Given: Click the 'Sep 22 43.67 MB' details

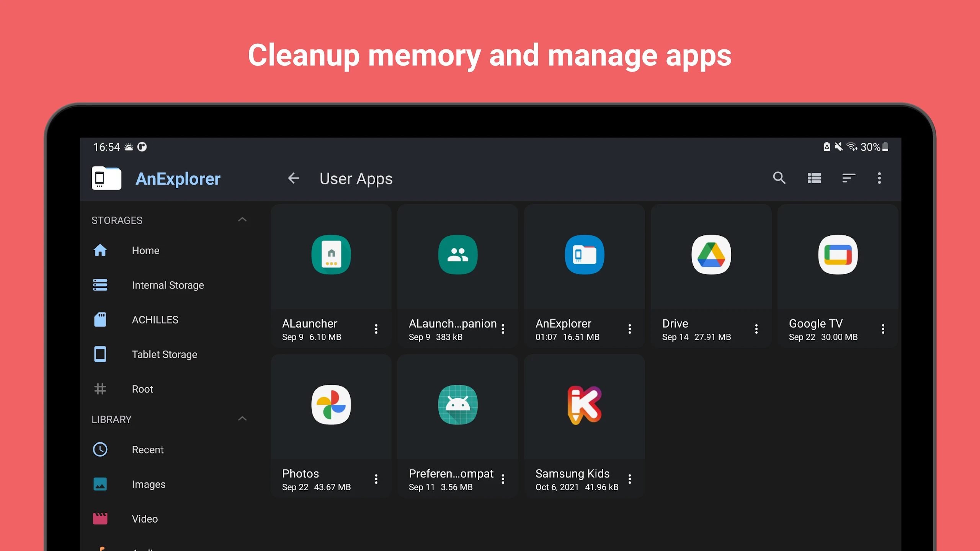Looking at the screenshot, I should (317, 487).
